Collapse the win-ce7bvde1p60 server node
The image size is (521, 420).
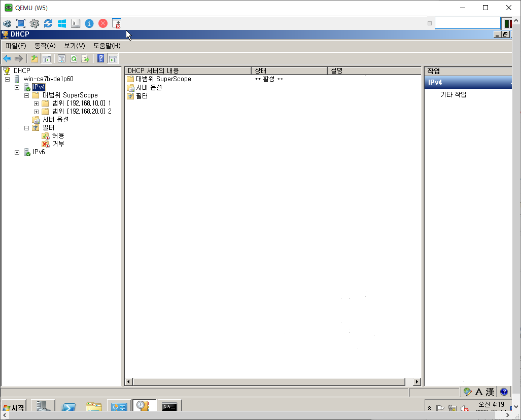tap(7, 80)
